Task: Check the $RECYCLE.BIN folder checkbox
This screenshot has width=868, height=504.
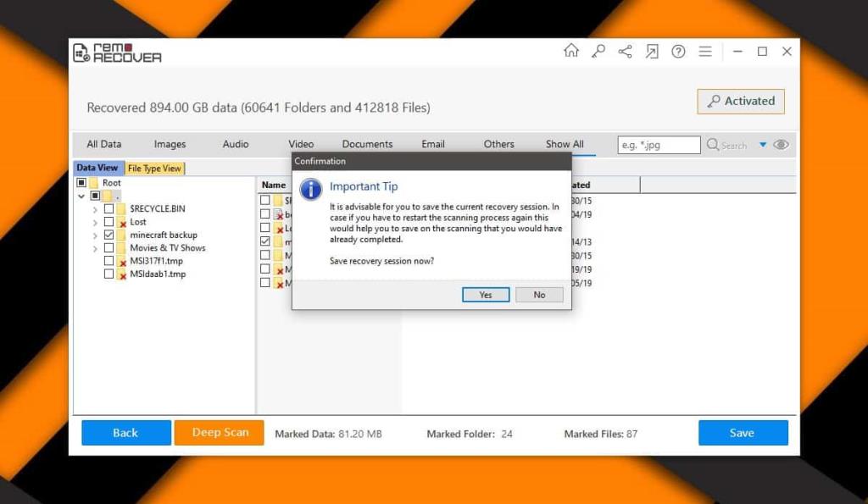Action: point(108,208)
